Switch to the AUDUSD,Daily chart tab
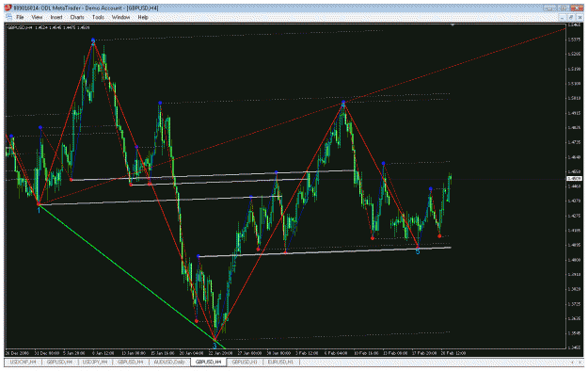The width and height of the screenshot is (588, 371). click(169, 362)
